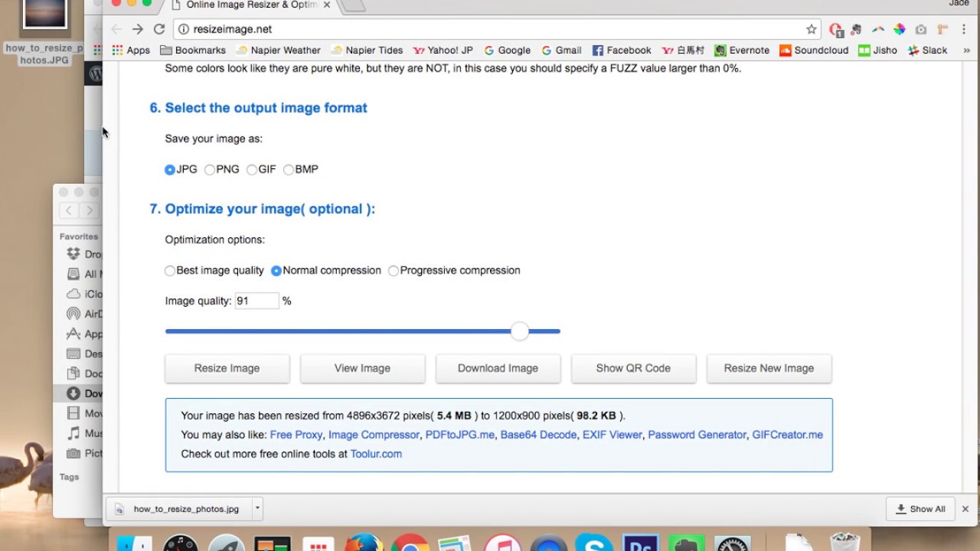Open the Yahoo! JP bookmark
980x551 pixels.
click(443, 51)
